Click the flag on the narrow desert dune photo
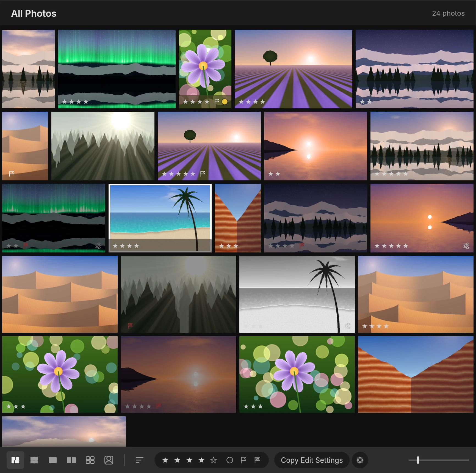Screen dimensions: 476x473 pos(12,174)
